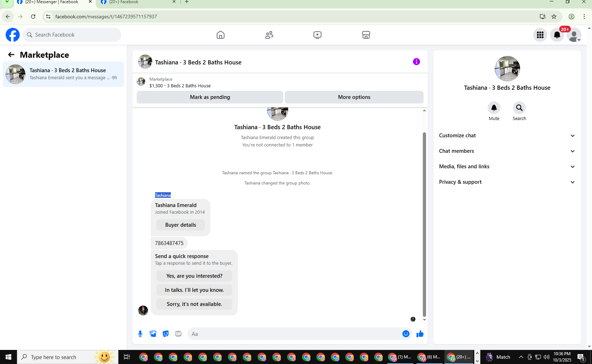Choose a sticker from the sticker icon
Image resolution: width=592 pixels, height=364 pixels.
[x=166, y=334]
